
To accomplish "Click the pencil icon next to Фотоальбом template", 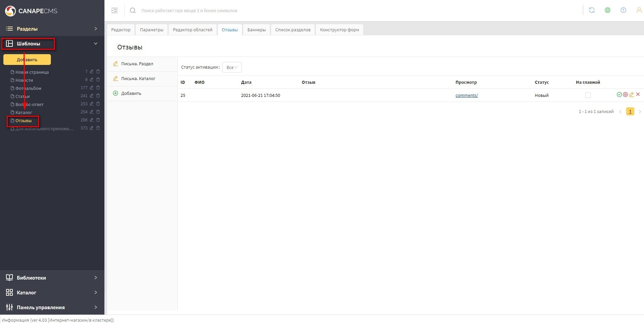I will click(91, 88).
